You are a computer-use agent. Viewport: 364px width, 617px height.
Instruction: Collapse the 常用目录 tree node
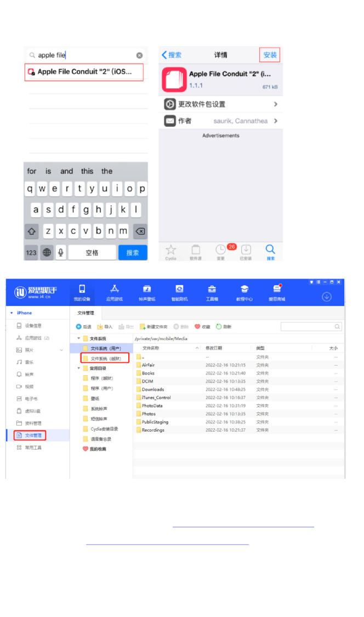pos(79,369)
